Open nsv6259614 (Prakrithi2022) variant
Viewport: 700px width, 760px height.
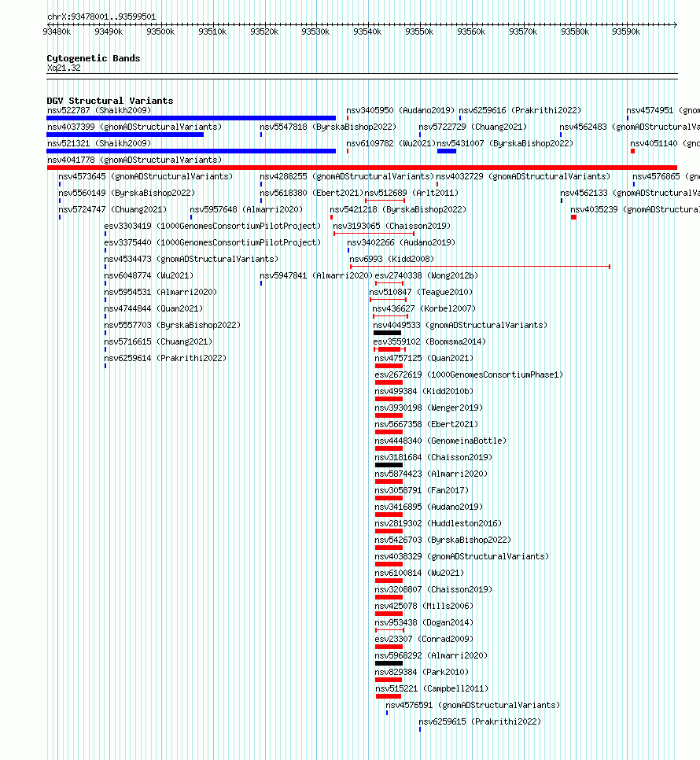[165, 358]
